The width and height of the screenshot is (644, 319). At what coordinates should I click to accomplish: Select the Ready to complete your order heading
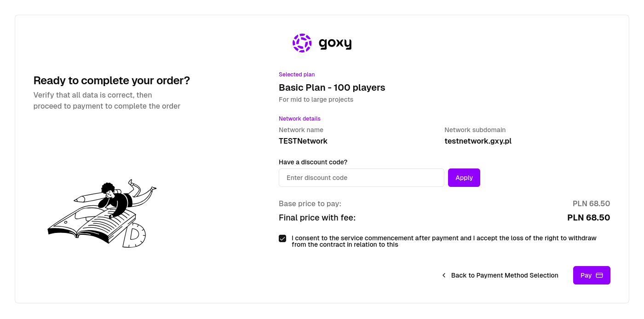(x=111, y=80)
